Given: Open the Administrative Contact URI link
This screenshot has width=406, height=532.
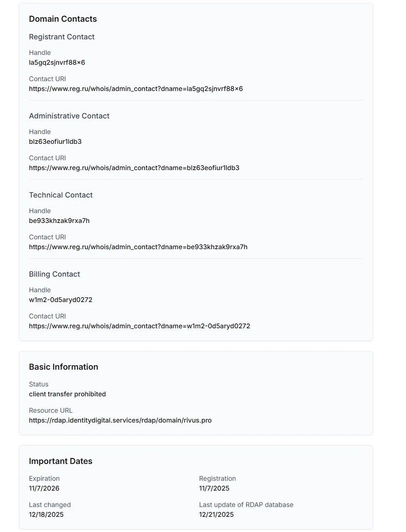Looking at the screenshot, I should 134,168.
